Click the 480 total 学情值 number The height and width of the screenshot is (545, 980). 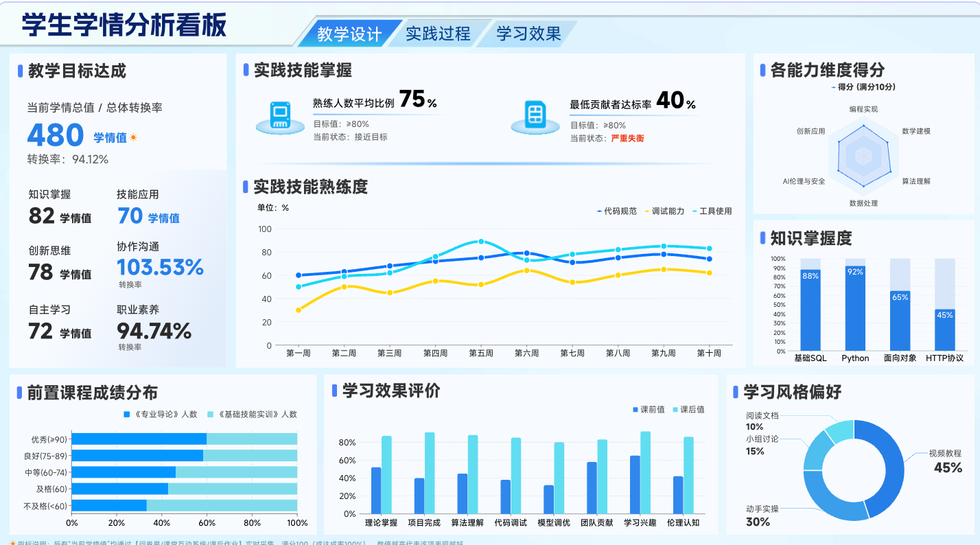pos(56,135)
